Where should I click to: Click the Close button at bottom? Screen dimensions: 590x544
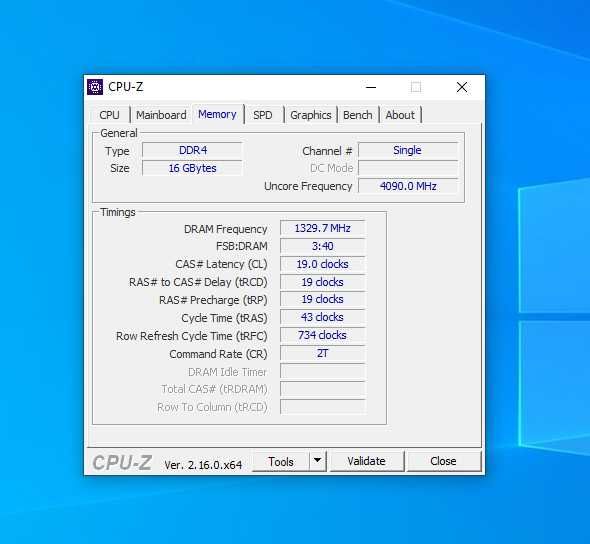443,461
